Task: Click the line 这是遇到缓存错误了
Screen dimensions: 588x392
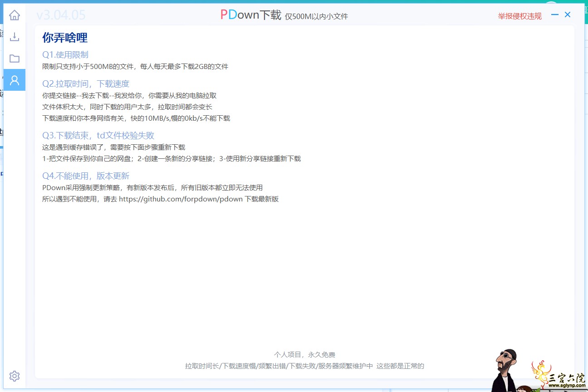Action: 114,147
